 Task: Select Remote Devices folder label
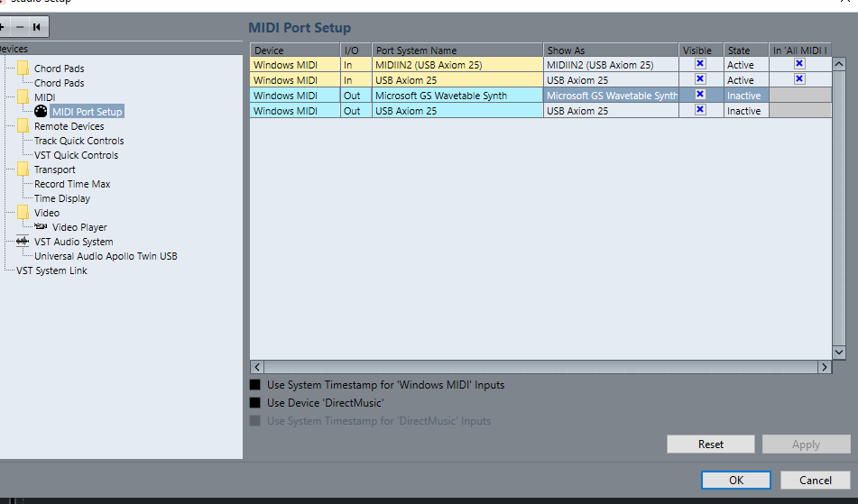(x=69, y=126)
